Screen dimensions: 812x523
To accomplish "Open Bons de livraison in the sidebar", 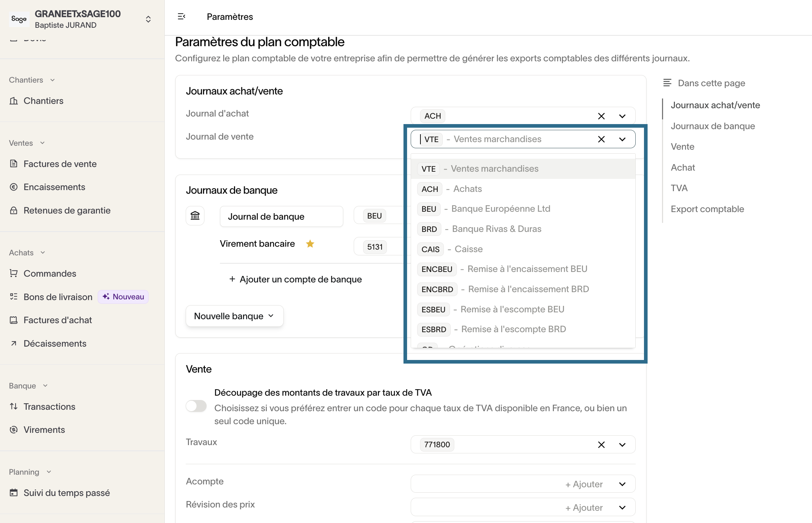I will (x=58, y=297).
